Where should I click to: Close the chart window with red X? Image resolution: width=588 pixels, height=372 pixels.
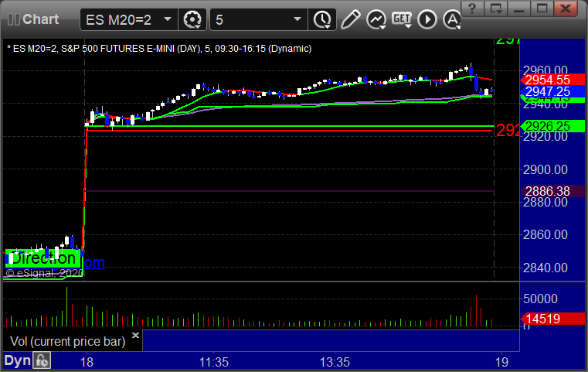point(566,9)
